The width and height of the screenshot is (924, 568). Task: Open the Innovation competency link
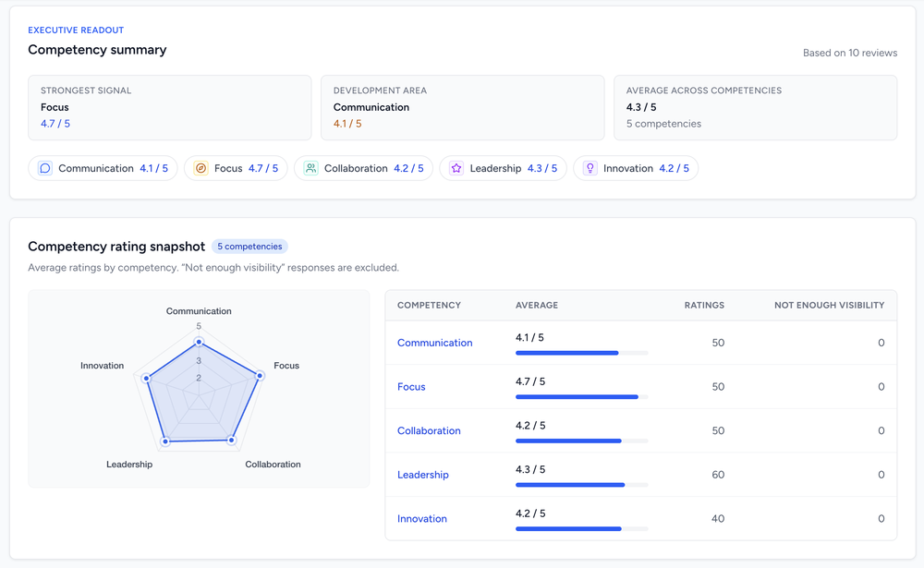tap(422, 519)
